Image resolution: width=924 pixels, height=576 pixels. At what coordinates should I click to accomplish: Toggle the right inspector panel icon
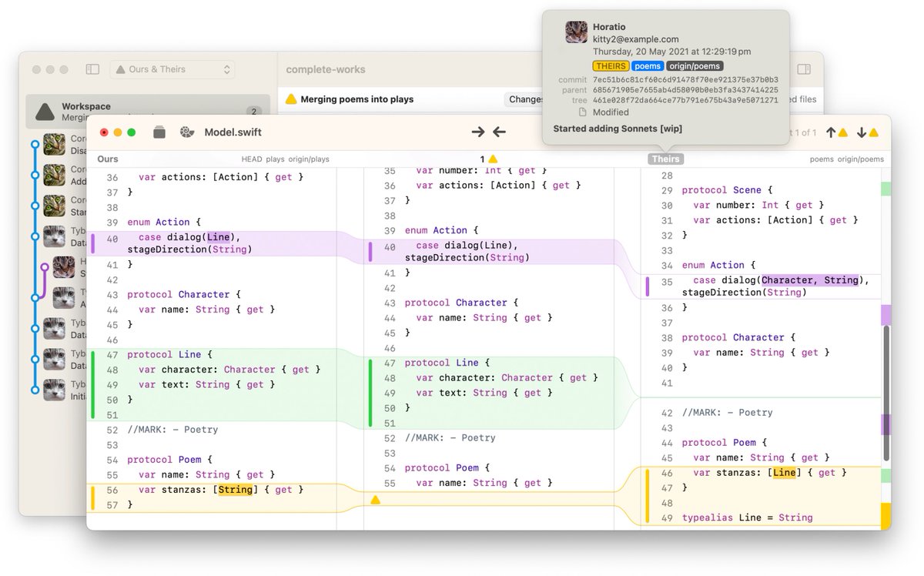coord(804,69)
